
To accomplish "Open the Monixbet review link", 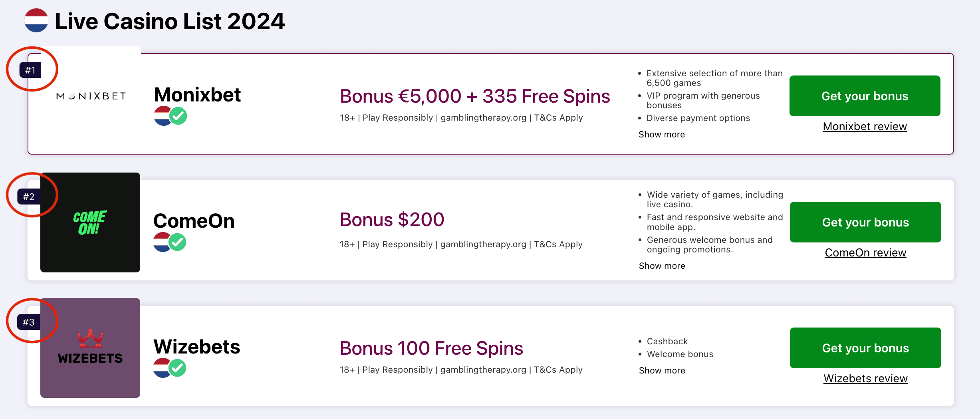I will 865,127.
